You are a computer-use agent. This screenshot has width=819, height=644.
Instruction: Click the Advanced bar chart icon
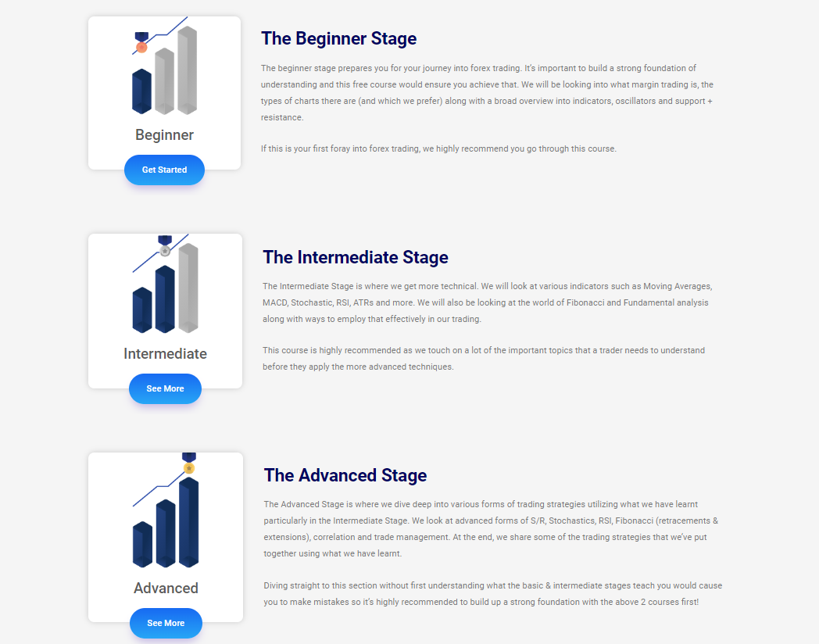point(166,510)
